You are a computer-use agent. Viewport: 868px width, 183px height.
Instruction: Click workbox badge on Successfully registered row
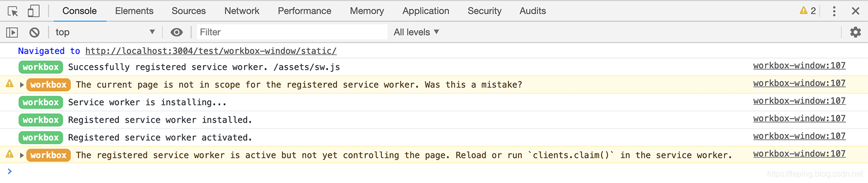pos(41,67)
